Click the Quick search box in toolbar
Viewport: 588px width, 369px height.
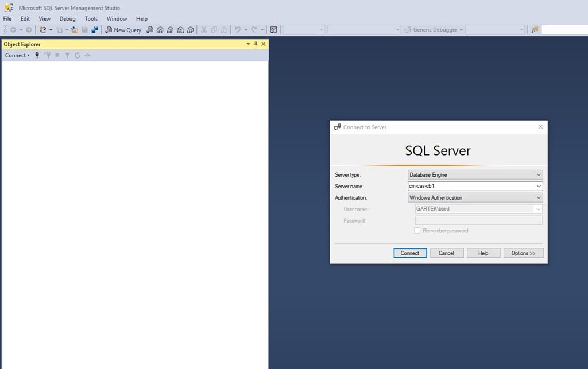click(x=564, y=30)
